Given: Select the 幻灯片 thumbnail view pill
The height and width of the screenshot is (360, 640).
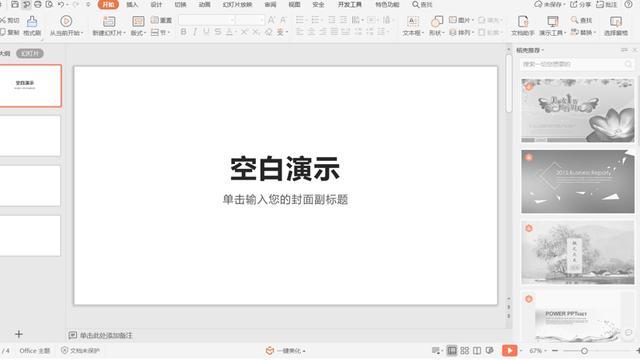Looking at the screenshot, I should pyautogui.click(x=30, y=53).
